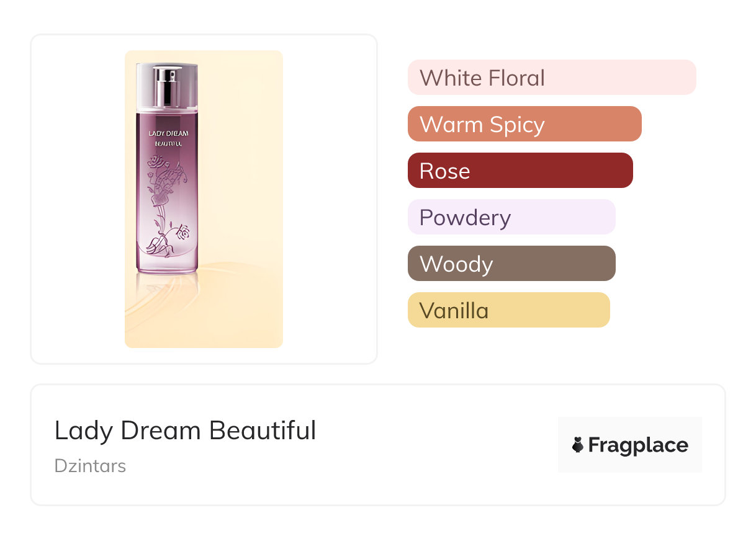Click the small rose near the bottle base

click(x=182, y=233)
